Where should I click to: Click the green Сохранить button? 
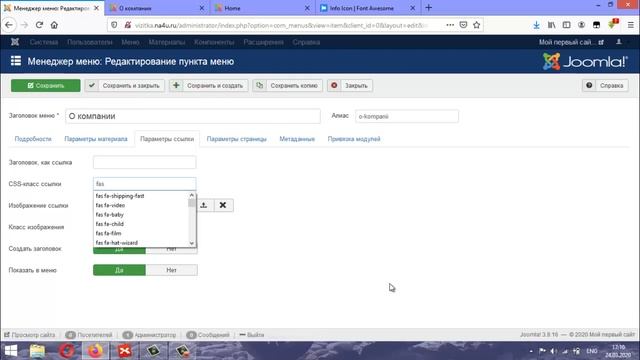(x=46, y=86)
